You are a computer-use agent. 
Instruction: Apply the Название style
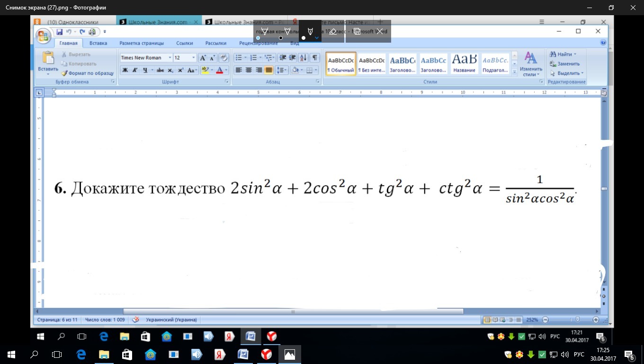464,64
